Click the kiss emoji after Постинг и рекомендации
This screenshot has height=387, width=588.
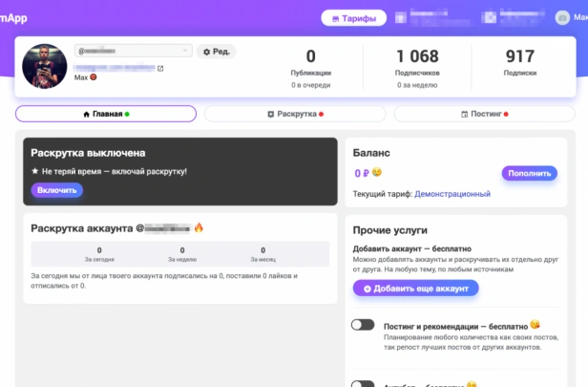[x=535, y=324]
